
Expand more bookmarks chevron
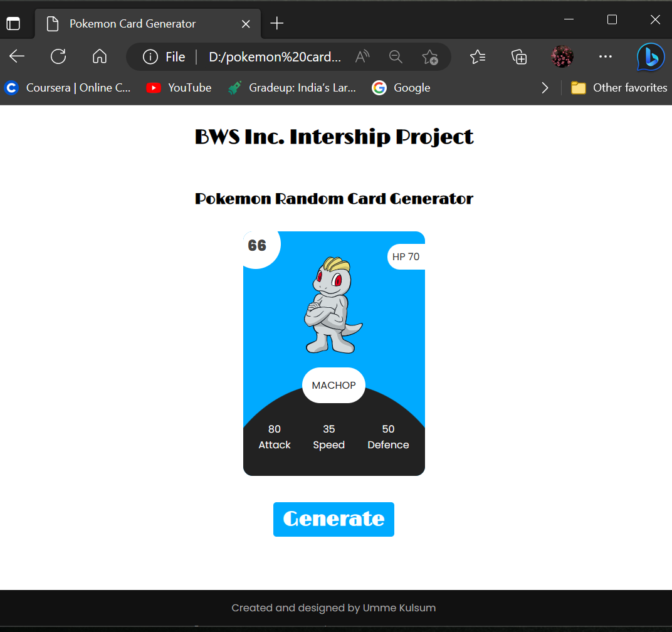(x=545, y=88)
